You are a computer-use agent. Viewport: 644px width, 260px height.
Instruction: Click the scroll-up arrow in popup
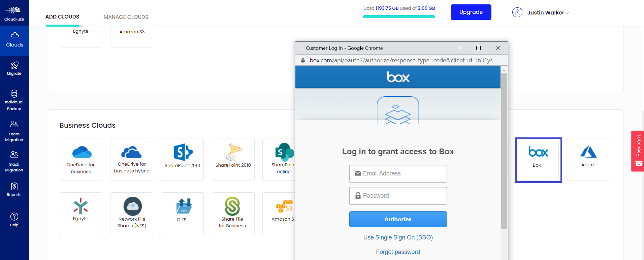[x=504, y=70]
